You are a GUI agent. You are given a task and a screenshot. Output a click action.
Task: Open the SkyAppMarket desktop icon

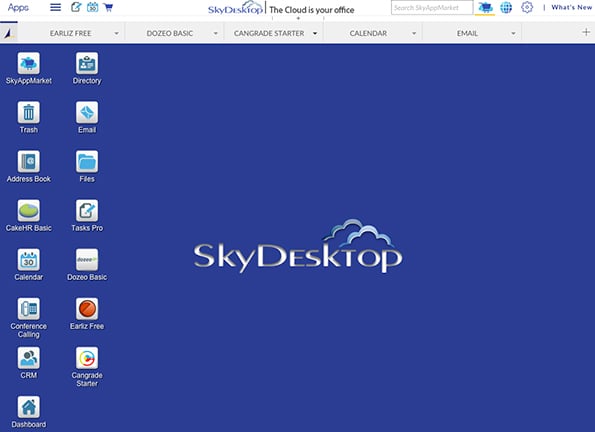point(28,63)
